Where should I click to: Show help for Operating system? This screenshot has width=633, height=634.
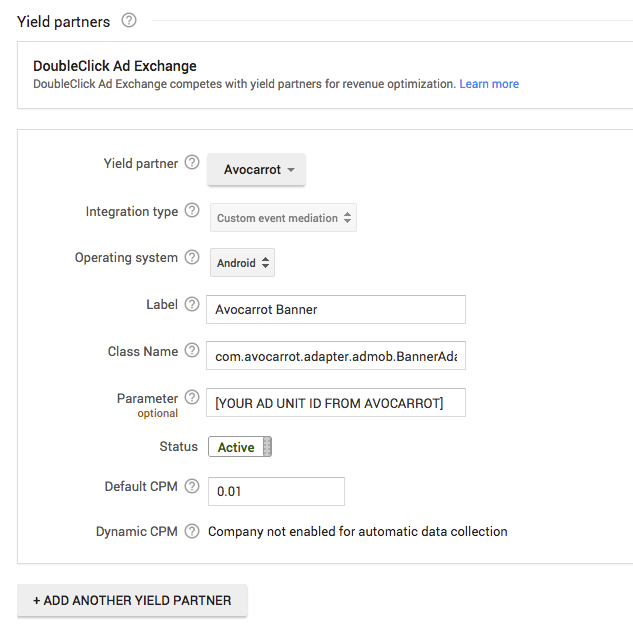(192, 257)
